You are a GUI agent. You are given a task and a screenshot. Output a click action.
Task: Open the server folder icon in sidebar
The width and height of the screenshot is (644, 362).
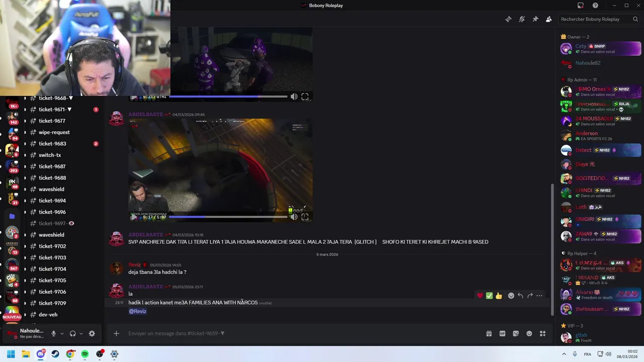coord(12,216)
